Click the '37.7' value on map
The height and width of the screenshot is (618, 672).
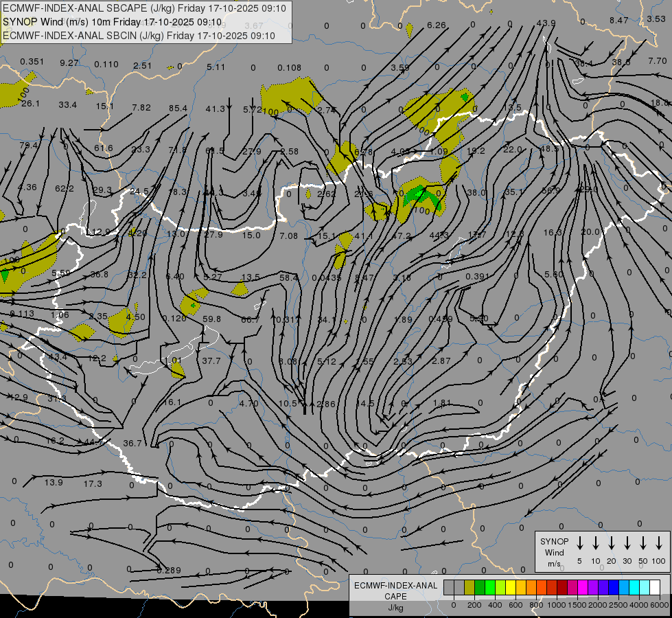point(211,360)
